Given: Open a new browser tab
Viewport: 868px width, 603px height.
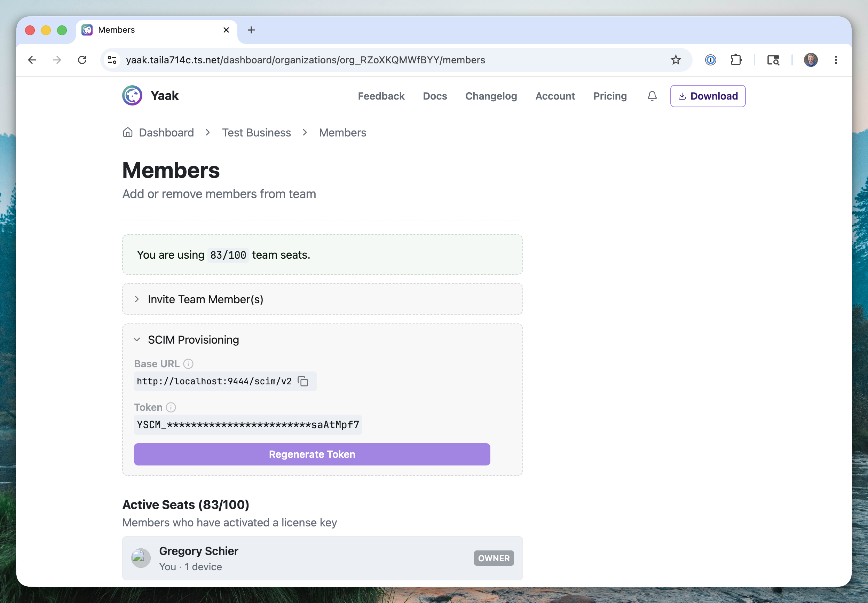Looking at the screenshot, I should [251, 30].
